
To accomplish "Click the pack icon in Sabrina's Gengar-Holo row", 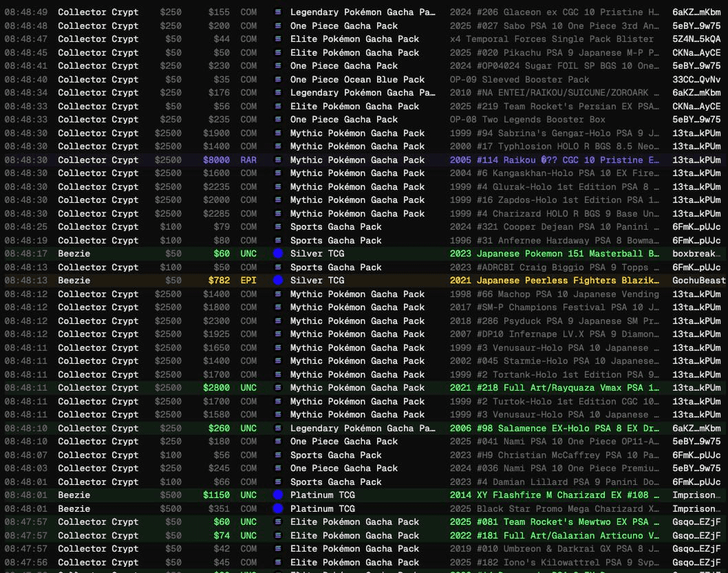I will click(277, 133).
